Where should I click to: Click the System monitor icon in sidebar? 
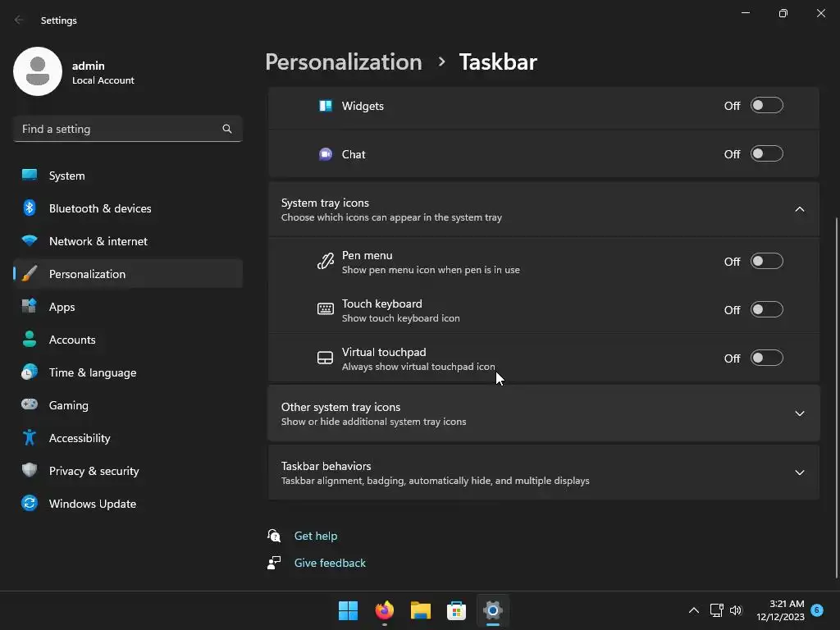[x=30, y=176]
